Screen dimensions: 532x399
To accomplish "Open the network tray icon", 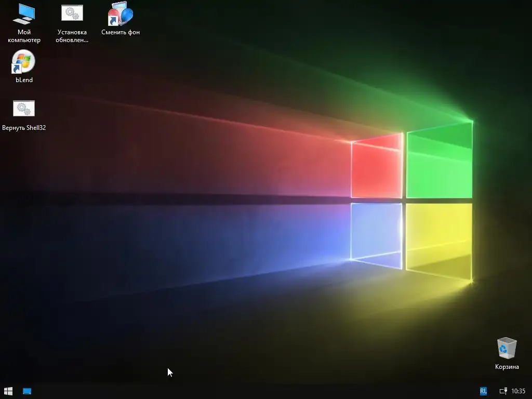I will [503, 391].
